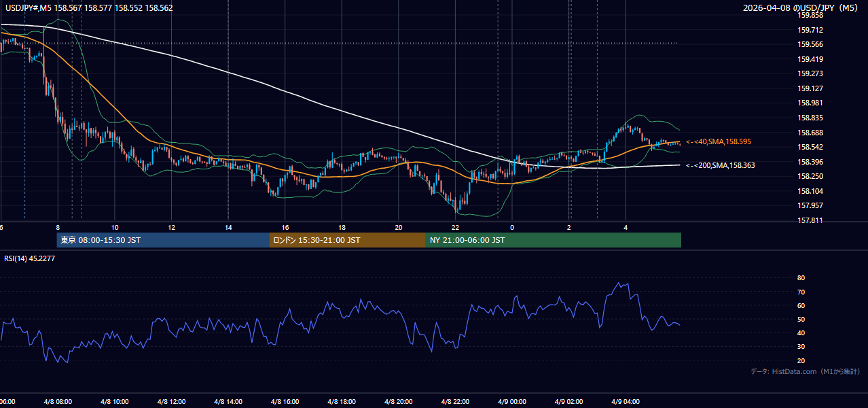
Task: Click the RSI 30 level label
Action: click(801, 347)
